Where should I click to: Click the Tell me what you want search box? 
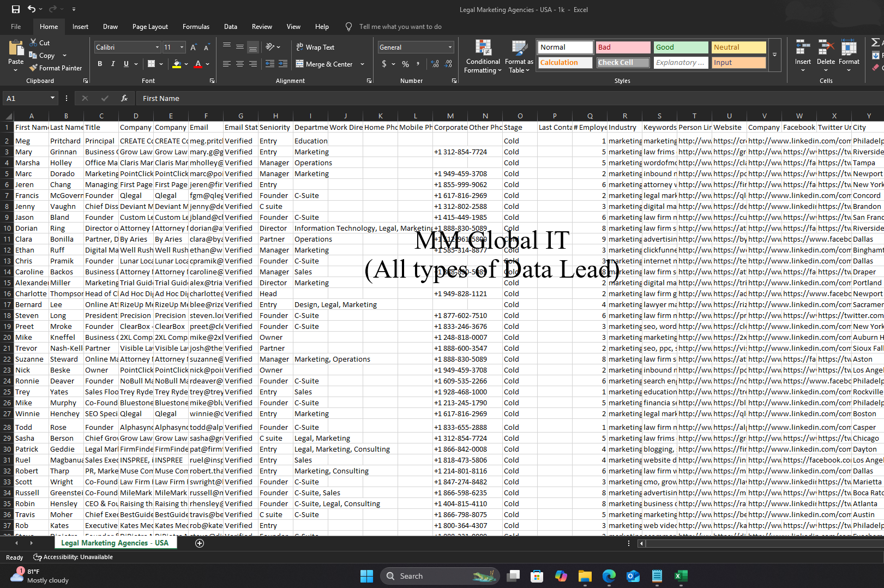coord(400,27)
